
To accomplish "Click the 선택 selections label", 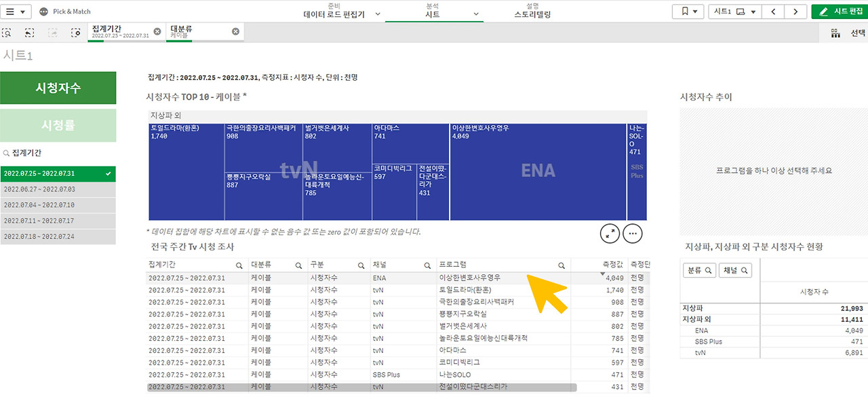I will (x=858, y=33).
